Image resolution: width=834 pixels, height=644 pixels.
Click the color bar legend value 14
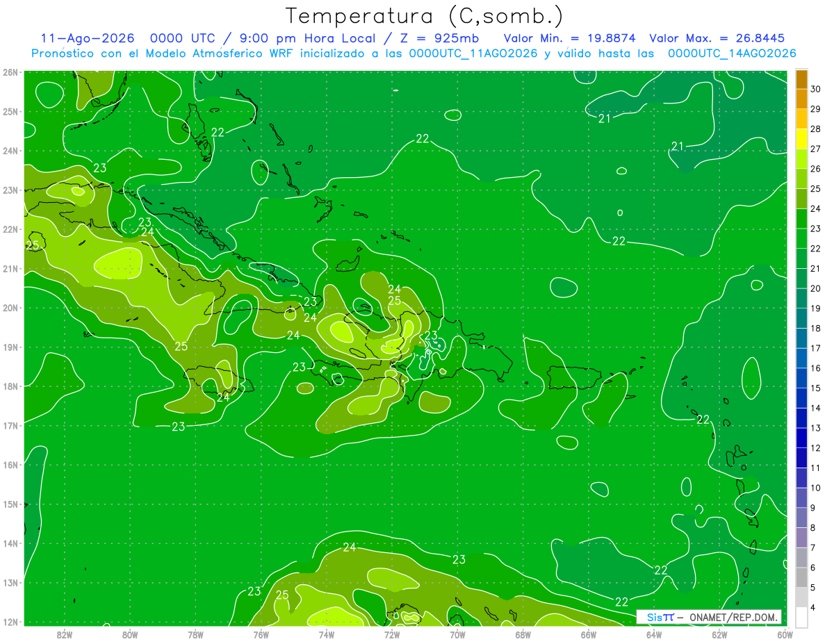816,408
